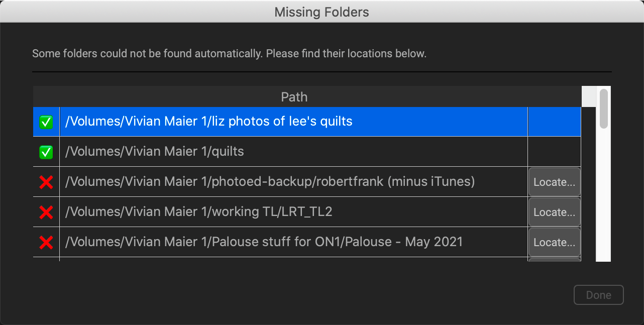Locate the robertfrank (minus iTunes) folder
644x325 pixels.
pyautogui.click(x=554, y=182)
